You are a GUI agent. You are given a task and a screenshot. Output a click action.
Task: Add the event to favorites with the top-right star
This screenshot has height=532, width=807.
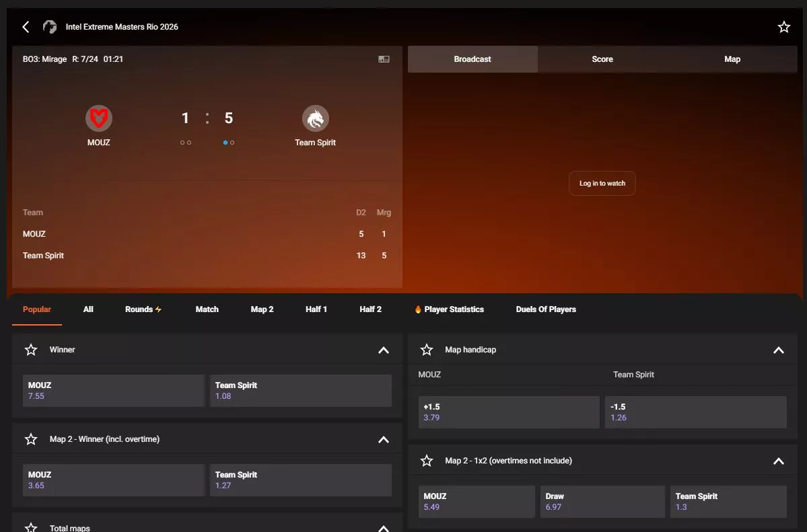783,27
